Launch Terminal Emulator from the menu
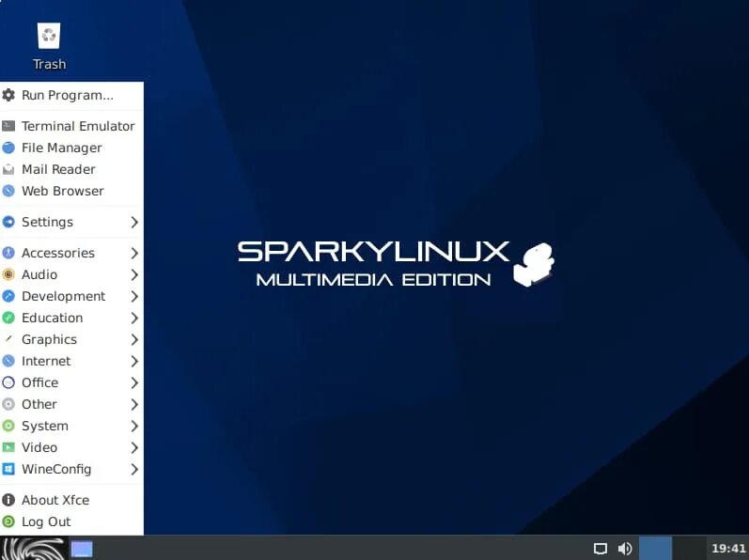This screenshot has height=560, width=749. point(71,126)
